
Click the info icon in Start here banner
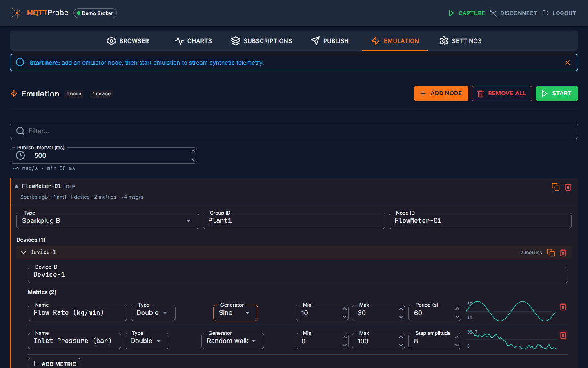(20, 62)
